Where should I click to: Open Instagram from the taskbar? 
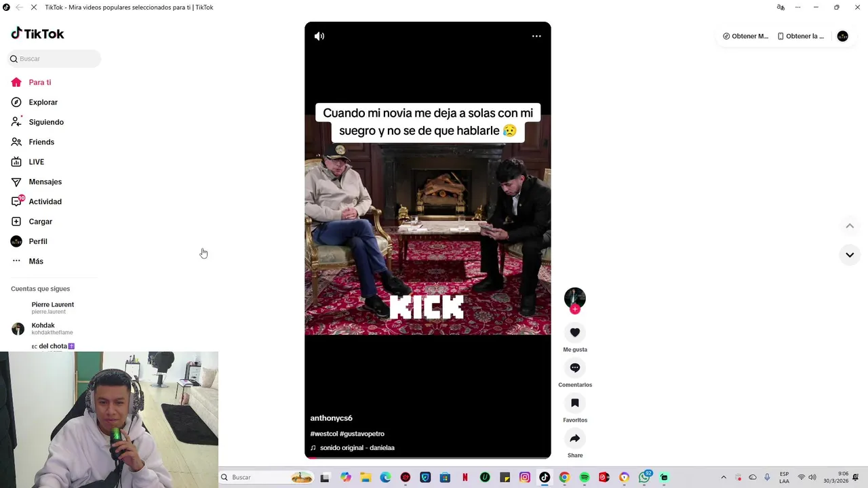[525, 478]
